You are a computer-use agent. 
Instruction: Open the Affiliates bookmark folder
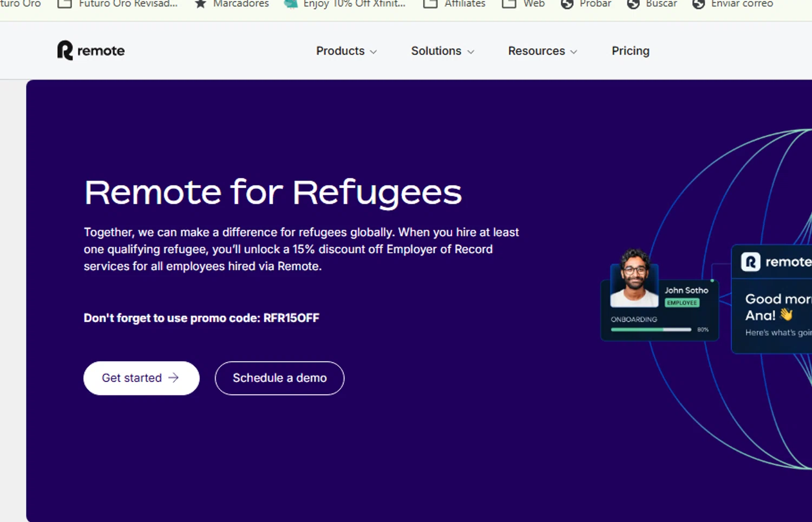455,4
